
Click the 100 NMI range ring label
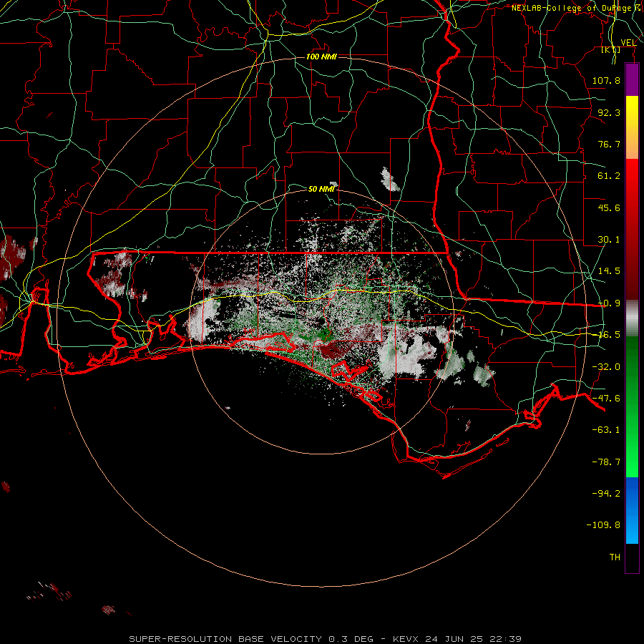pos(321,57)
